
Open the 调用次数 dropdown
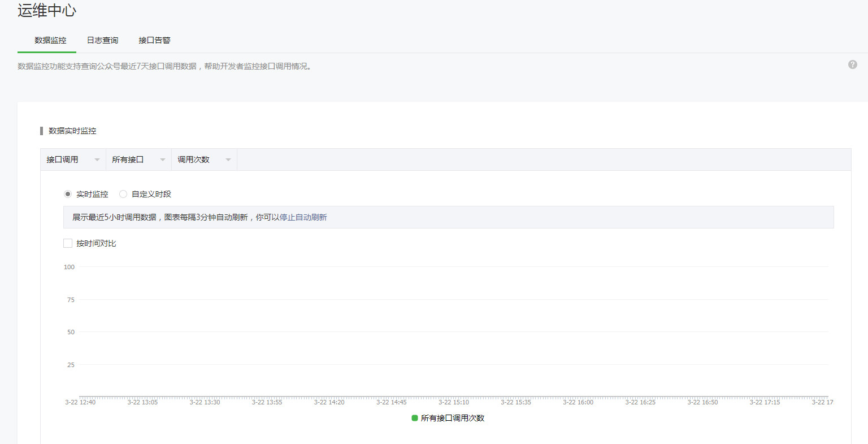pyautogui.click(x=204, y=160)
